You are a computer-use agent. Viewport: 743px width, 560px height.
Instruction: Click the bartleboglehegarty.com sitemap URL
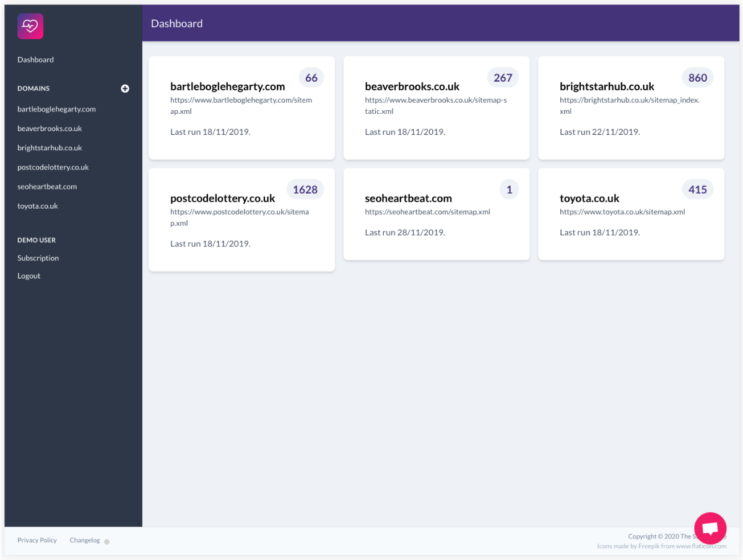[241, 106]
